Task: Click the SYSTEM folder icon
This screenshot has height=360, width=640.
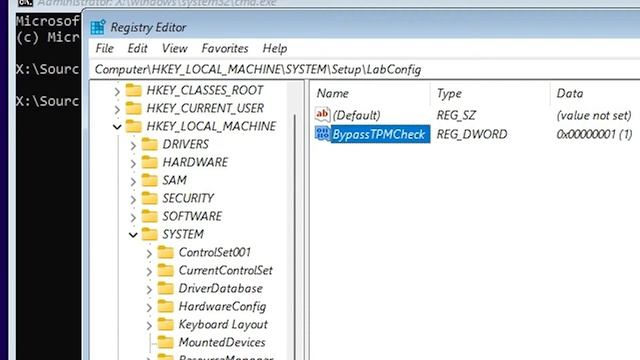Action: tap(149, 233)
